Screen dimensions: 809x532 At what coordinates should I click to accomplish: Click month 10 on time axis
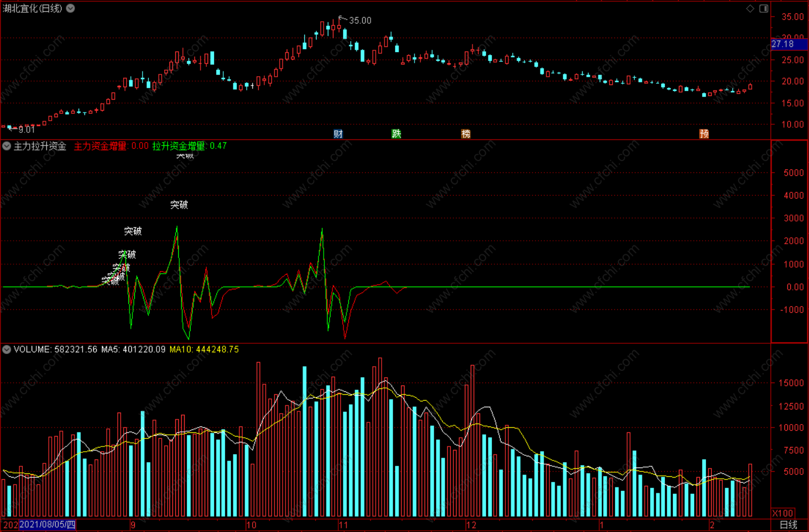coord(251,525)
